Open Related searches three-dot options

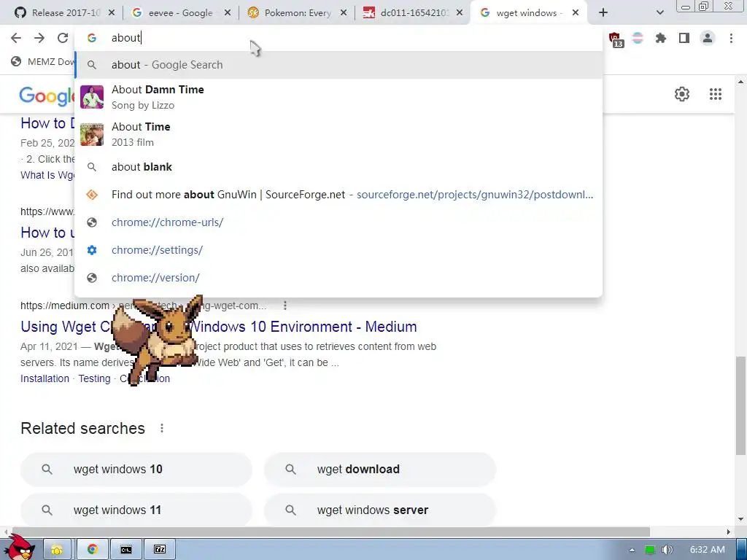point(162,428)
